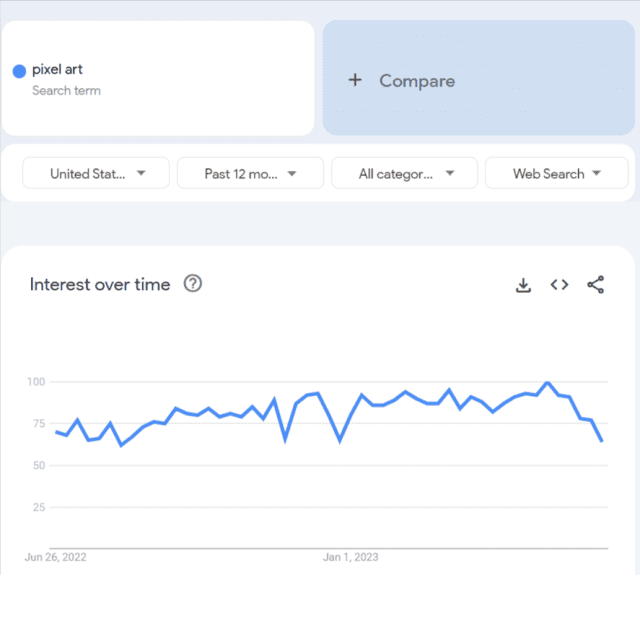The height and width of the screenshot is (629, 640).
Task: Click the blue dot beside pixel art
Action: tap(19, 71)
